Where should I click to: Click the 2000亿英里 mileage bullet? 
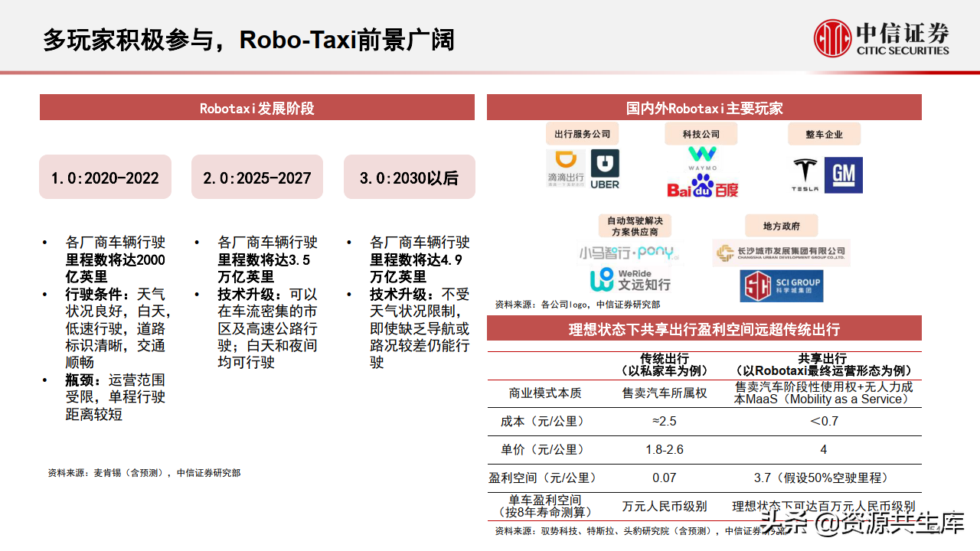[115, 260]
